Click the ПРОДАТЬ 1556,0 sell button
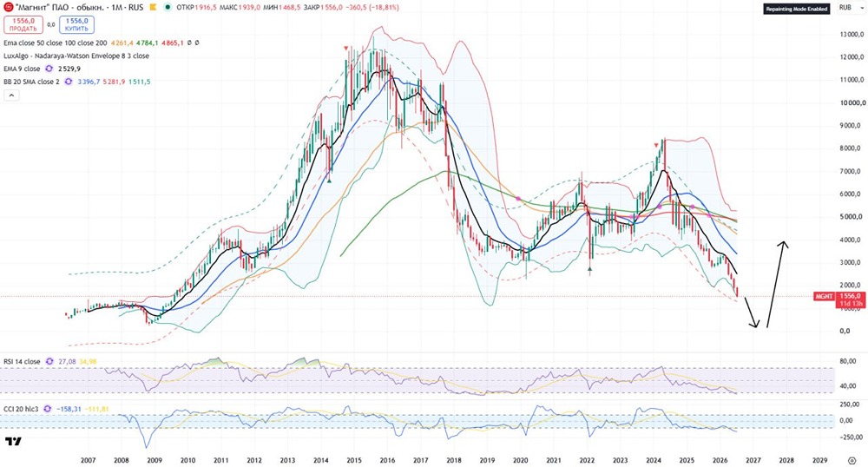Screen dimensions: 868x467 [x=23, y=24]
